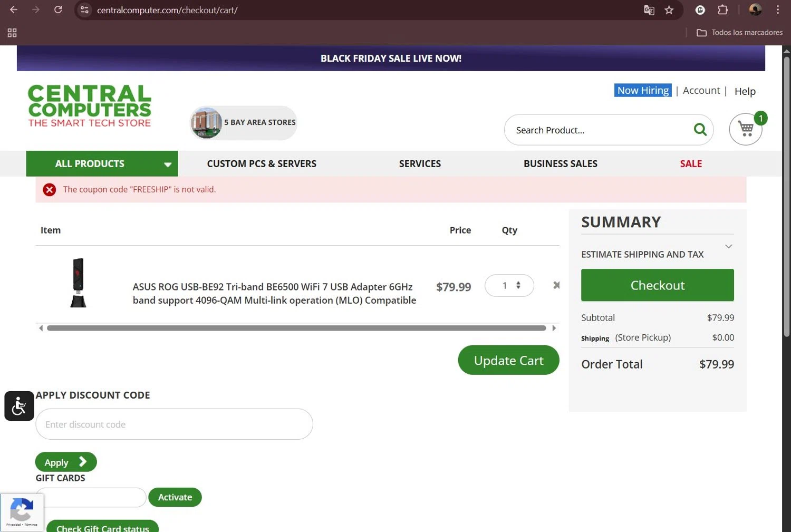This screenshot has height=532, width=791.
Task: Bookmark this page with star icon
Action: (669, 10)
